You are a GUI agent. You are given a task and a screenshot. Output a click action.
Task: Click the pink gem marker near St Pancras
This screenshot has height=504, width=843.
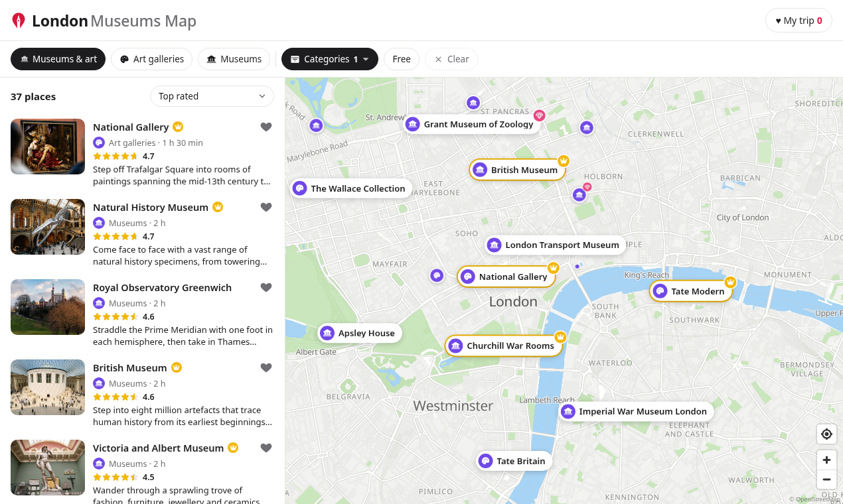(540, 115)
